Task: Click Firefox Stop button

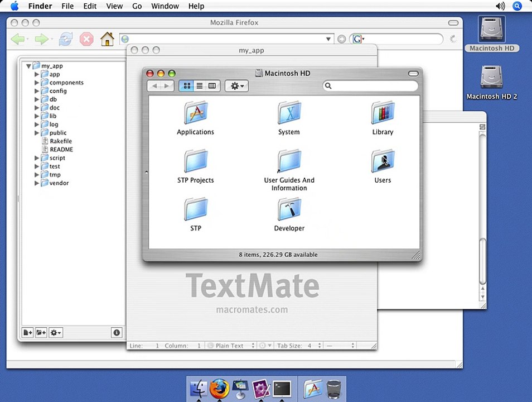Action: [86, 39]
